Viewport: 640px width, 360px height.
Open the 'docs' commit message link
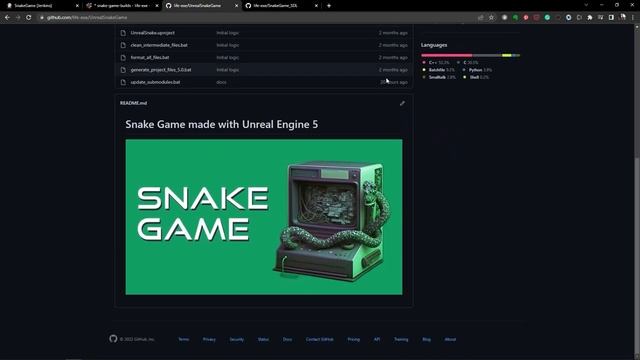pos(221,82)
